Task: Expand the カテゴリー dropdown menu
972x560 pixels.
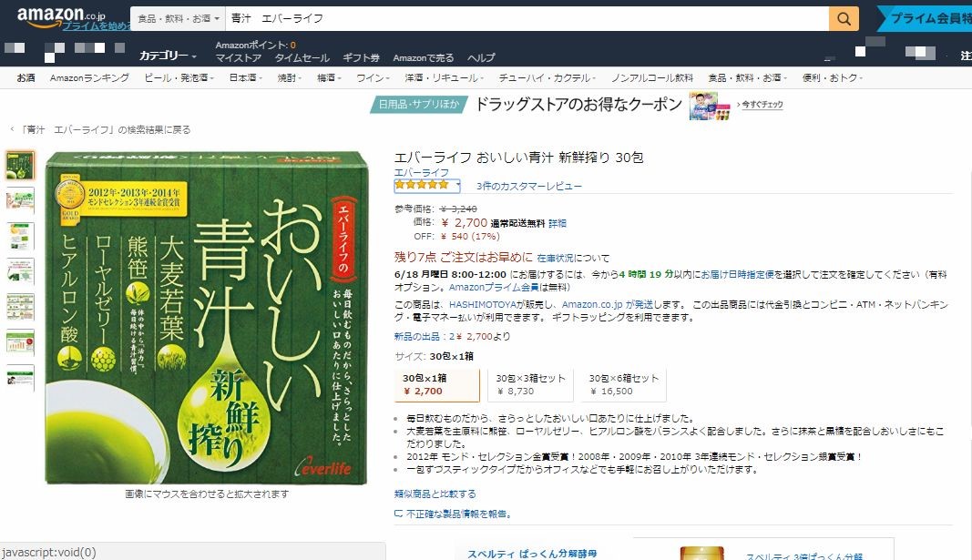Action: [168, 56]
